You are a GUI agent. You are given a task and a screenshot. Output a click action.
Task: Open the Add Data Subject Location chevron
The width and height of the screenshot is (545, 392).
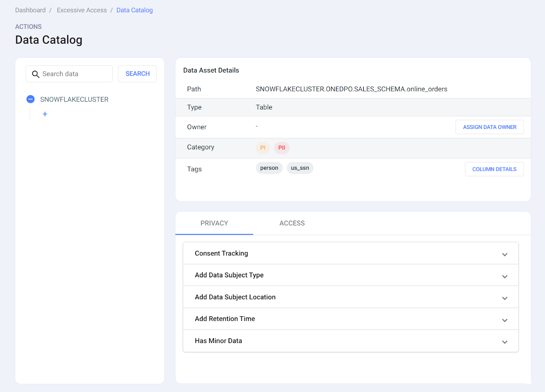(504, 298)
